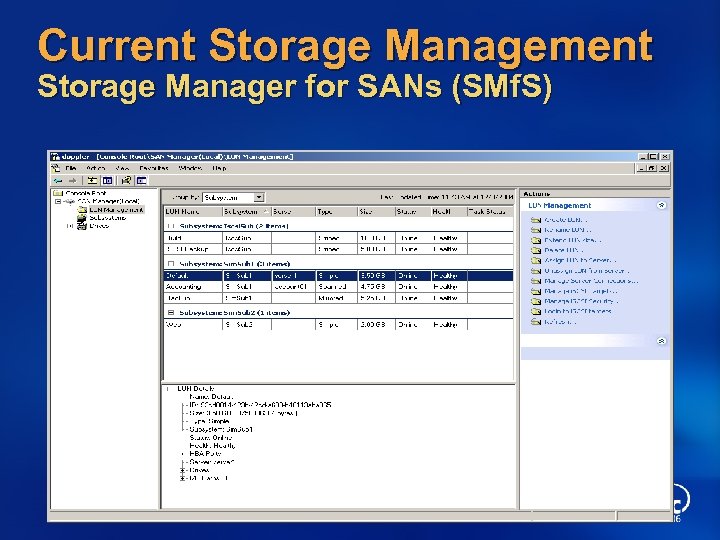The width and height of the screenshot is (720, 540).
Task: Sort by the Size column header
Action: click(377, 212)
